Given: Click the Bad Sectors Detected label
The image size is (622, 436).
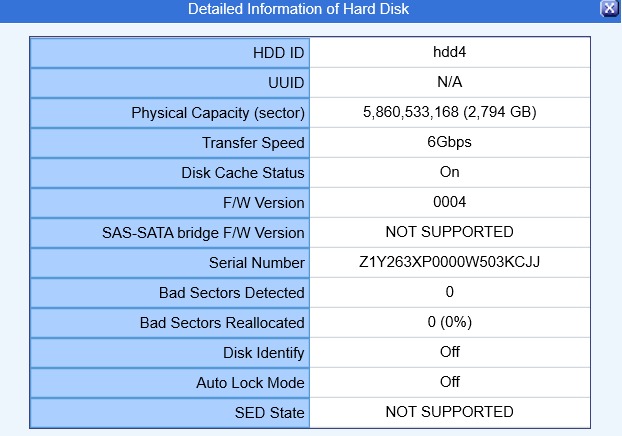Looking at the screenshot, I should pyautogui.click(x=232, y=293).
